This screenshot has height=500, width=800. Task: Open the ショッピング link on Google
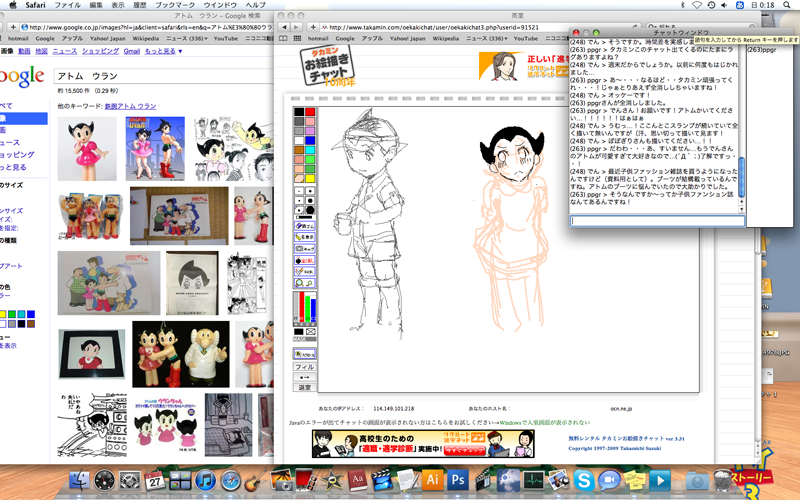coord(101,51)
